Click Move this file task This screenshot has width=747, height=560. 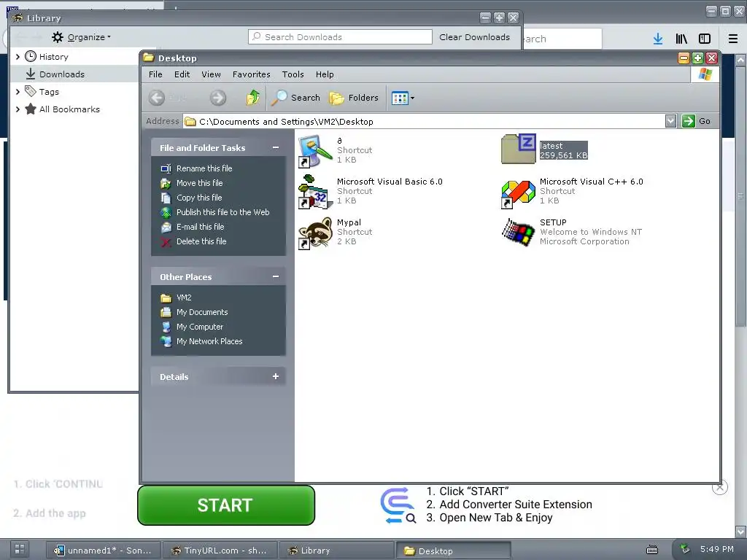point(199,183)
